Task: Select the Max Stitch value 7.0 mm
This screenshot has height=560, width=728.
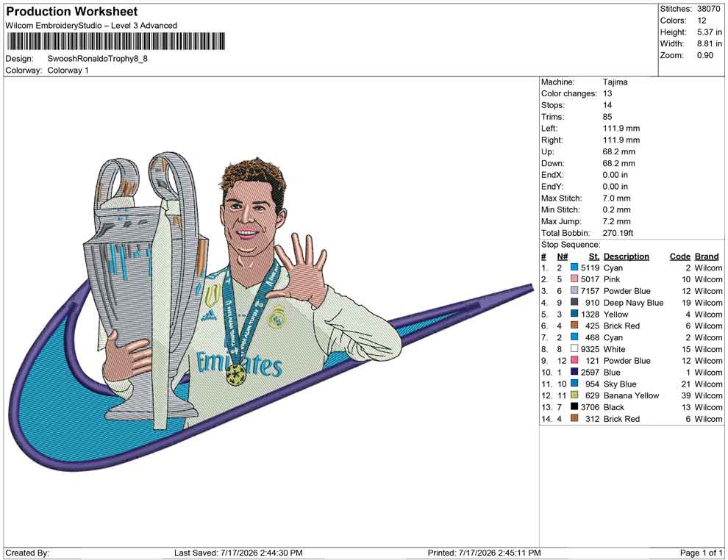Action: (x=616, y=198)
